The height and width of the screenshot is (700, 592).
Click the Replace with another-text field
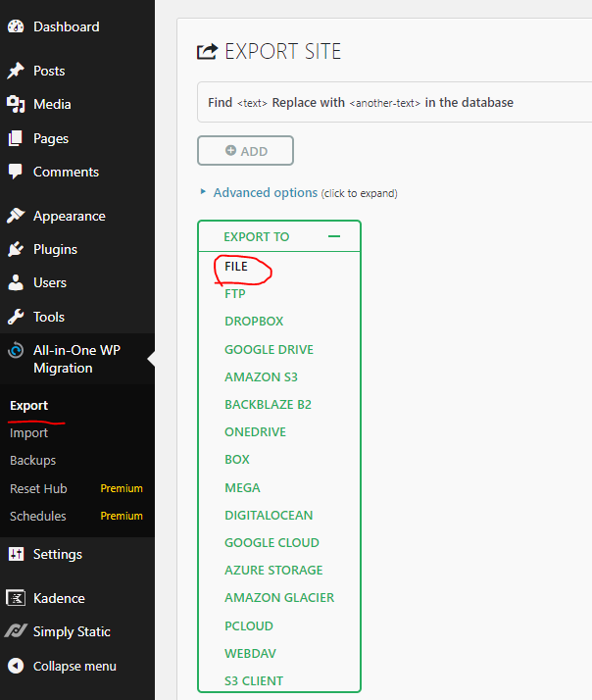tap(385, 103)
